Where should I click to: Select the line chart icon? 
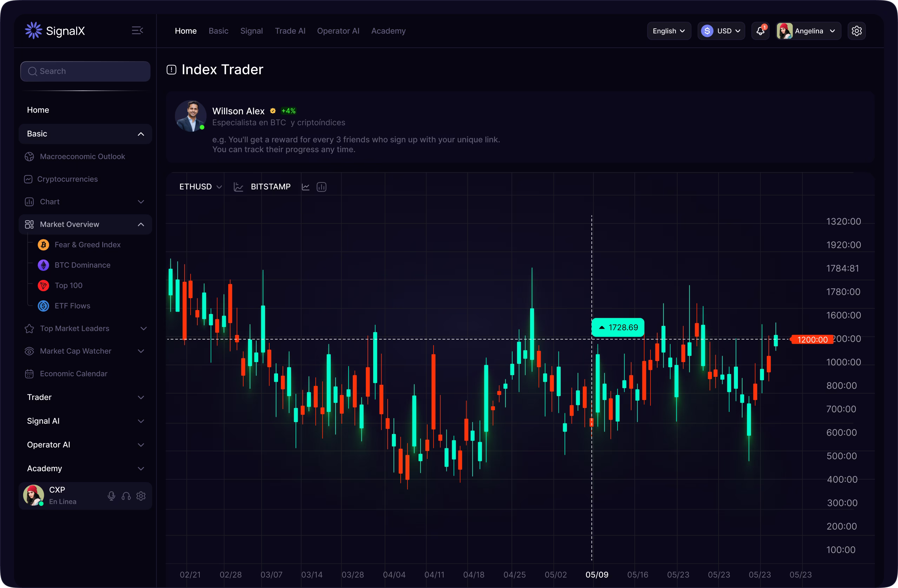(306, 187)
